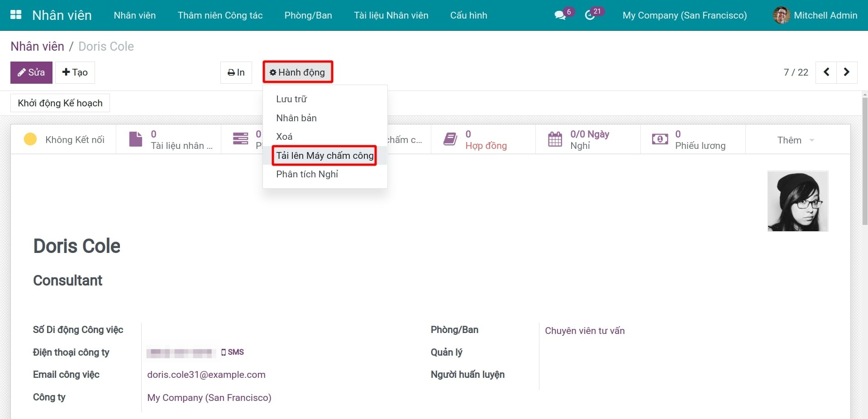868x419 pixels.
Task: Click the yellow Không Kết nối status dot
Action: coord(30,139)
